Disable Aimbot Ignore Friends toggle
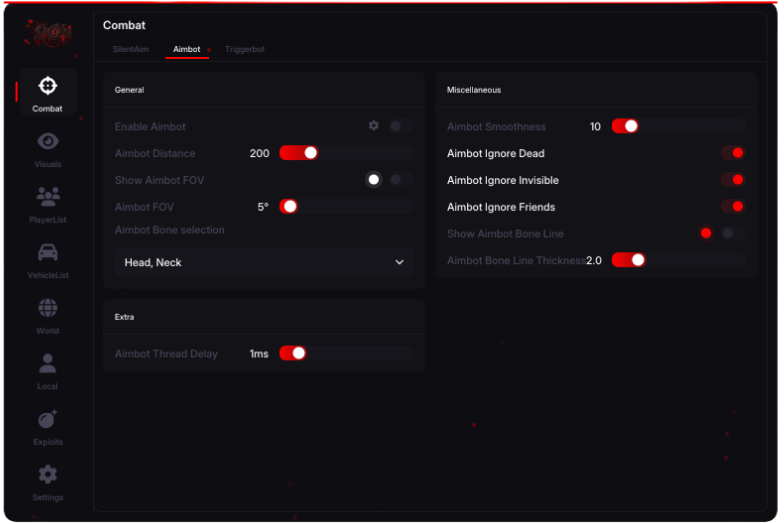784x524 pixels. [733, 206]
